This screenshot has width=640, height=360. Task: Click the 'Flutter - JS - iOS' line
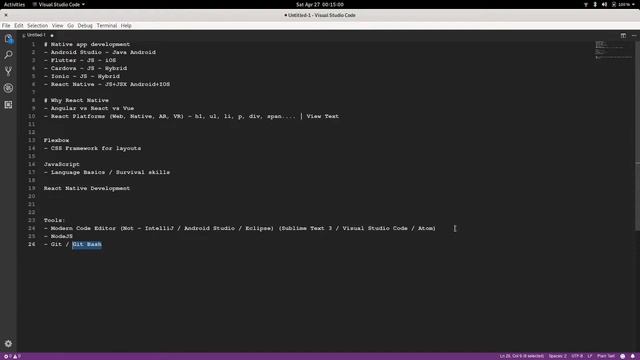(x=80, y=60)
